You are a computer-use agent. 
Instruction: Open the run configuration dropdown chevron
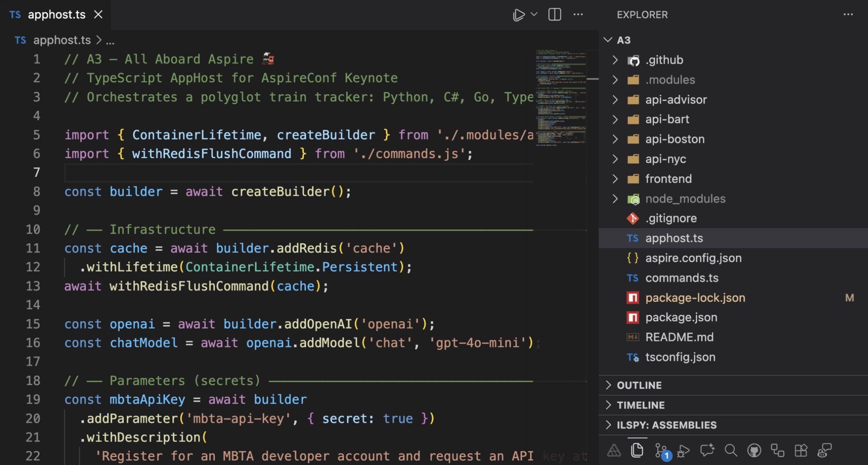(534, 15)
